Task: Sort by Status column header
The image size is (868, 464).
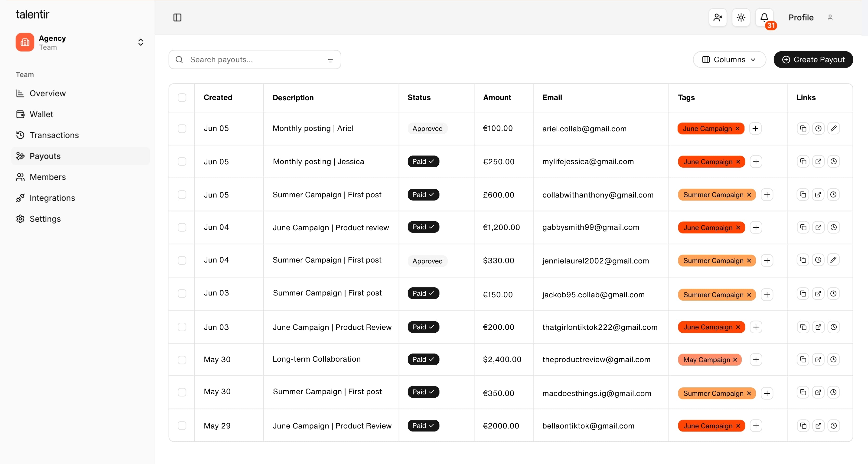Action: (419, 98)
